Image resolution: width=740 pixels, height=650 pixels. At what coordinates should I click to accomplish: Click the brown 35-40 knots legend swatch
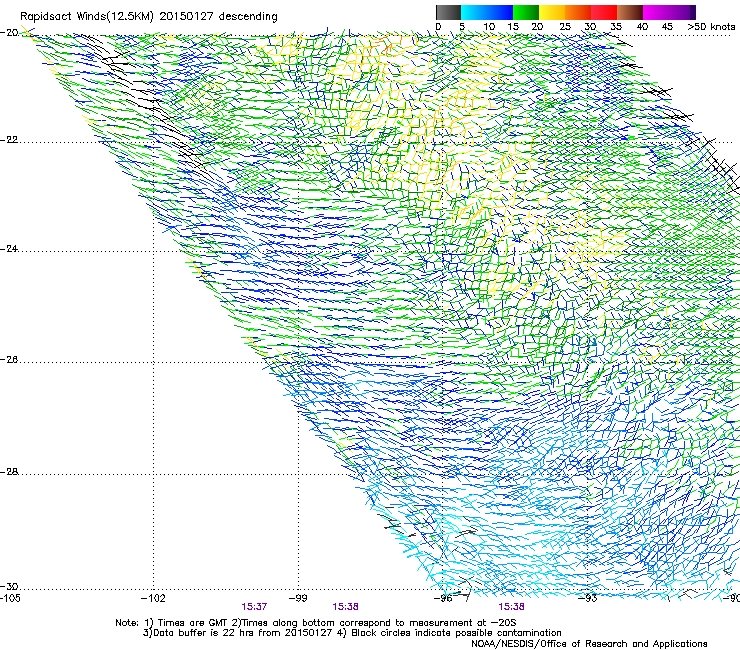(x=630, y=12)
